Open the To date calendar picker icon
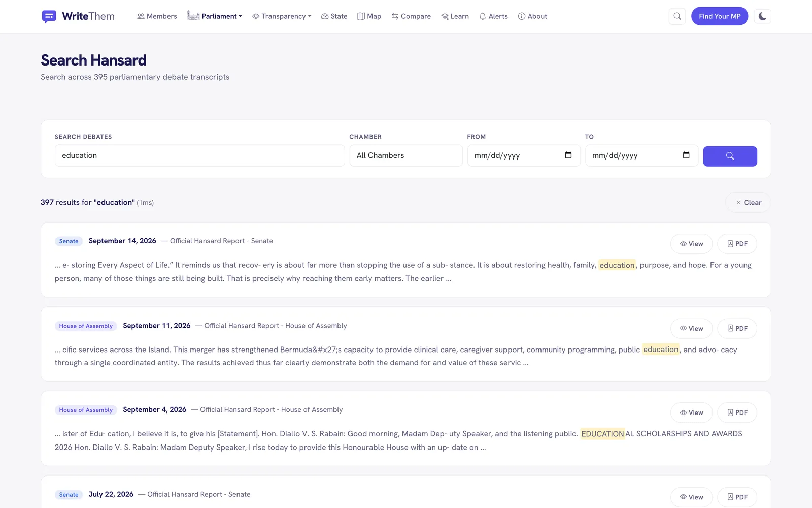The image size is (812, 508). 686,155
